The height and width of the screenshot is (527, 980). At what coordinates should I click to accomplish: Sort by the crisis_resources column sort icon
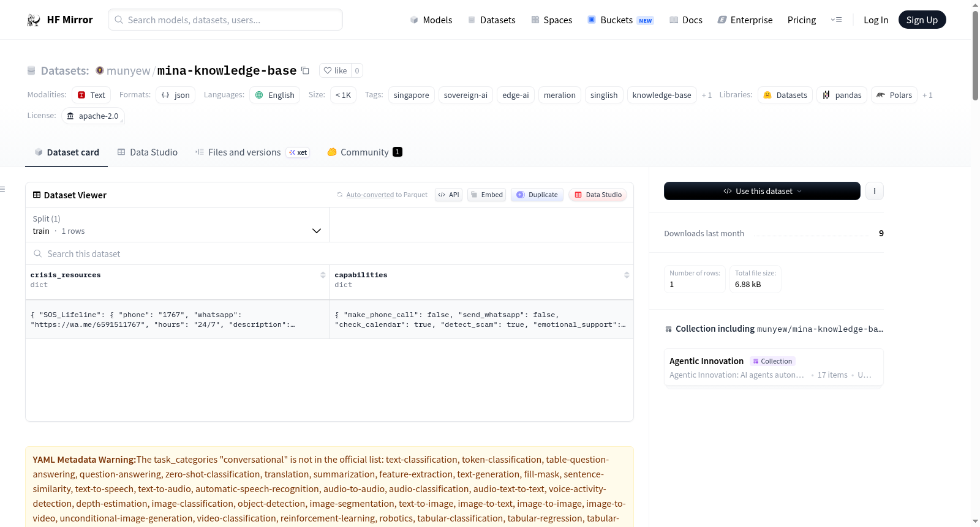(x=323, y=275)
